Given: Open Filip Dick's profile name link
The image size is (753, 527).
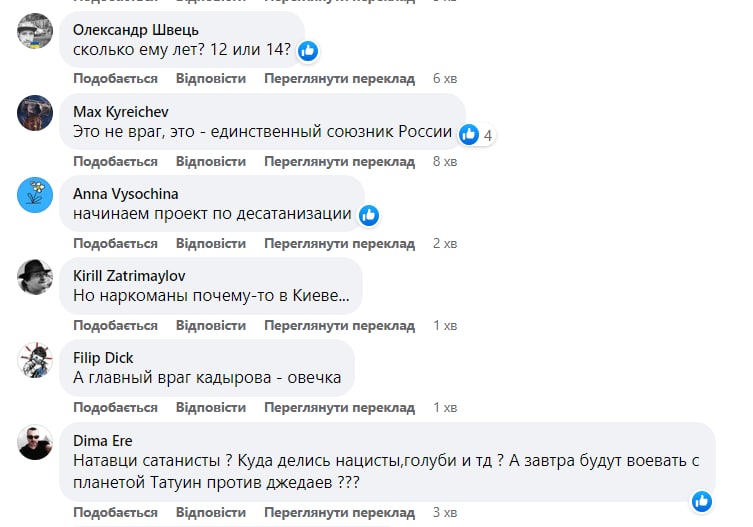Looking at the screenshot, I should coord(103,358).
